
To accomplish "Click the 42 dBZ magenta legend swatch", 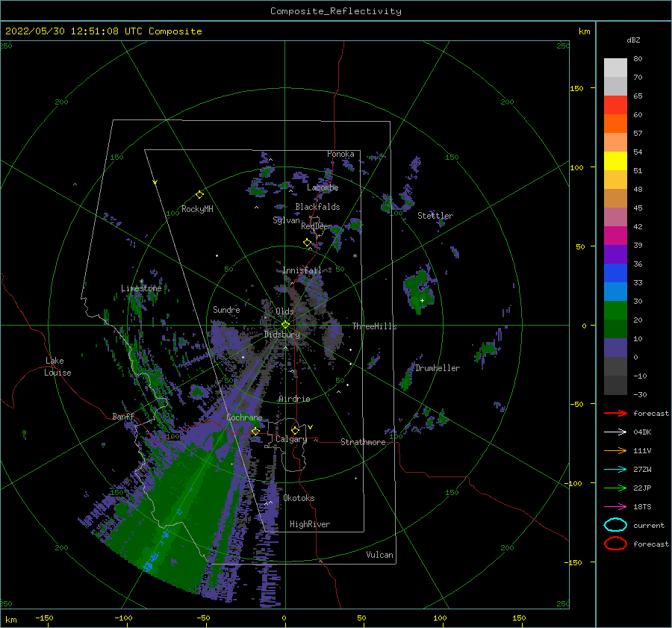I will [x=615, y=235].
